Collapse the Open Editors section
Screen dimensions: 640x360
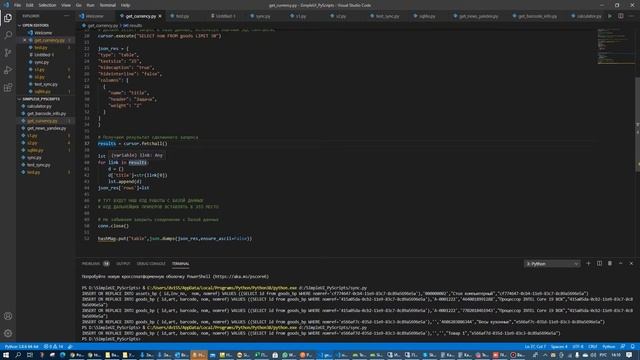pos(35,25)
